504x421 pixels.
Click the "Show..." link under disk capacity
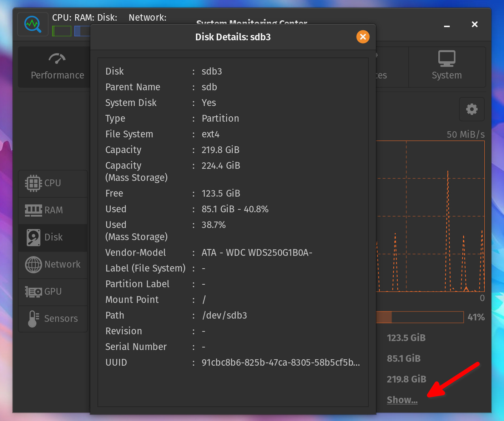402,400
